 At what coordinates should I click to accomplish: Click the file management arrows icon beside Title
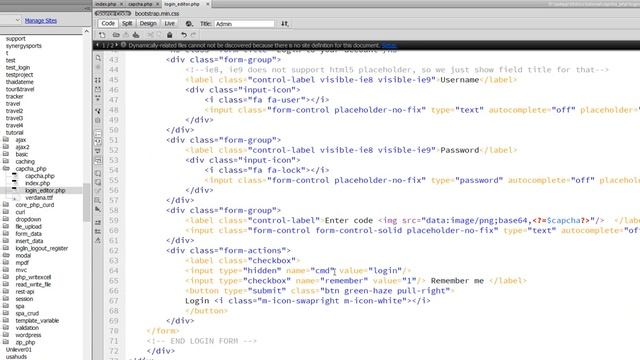tap(284, 24)
